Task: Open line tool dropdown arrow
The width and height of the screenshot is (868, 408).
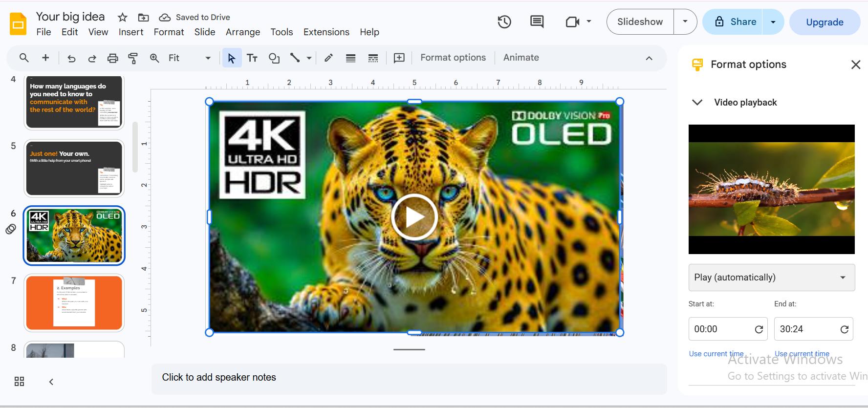Action: [x=309, y=58]
